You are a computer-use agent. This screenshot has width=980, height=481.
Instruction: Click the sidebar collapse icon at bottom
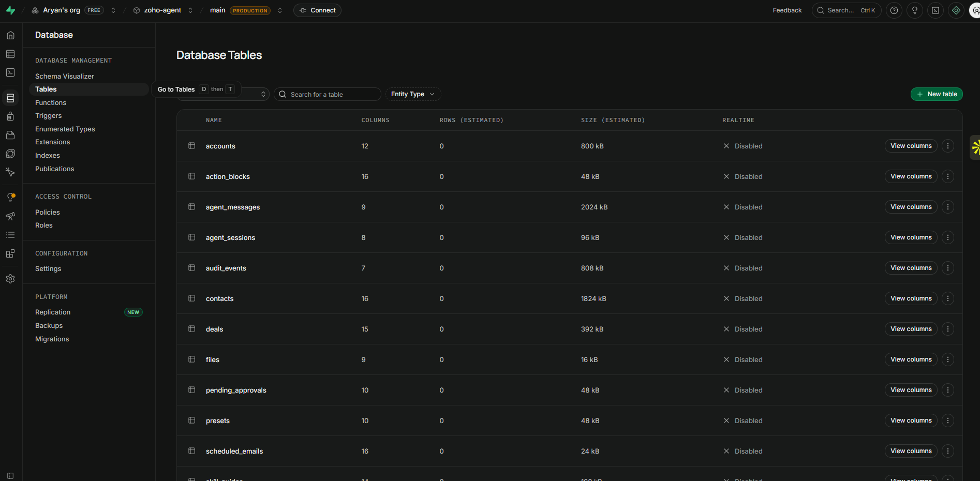point(10,476)
